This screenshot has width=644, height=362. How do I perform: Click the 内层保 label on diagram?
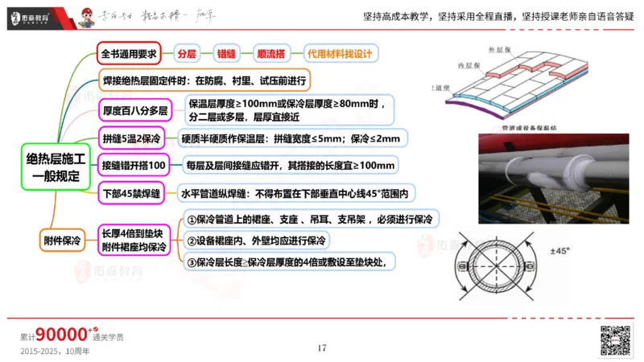pos(469,66)
